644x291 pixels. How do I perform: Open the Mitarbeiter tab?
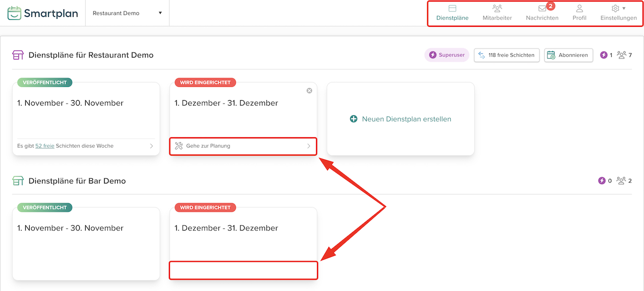497,13
